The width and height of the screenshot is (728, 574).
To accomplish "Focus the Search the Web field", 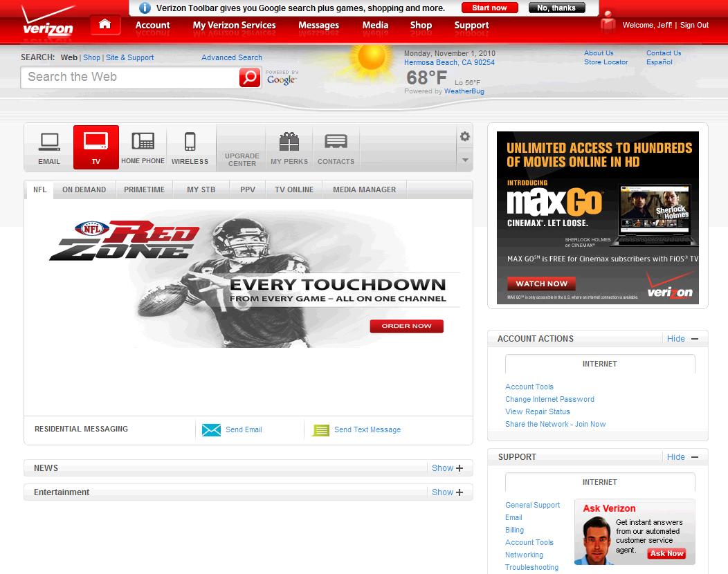I will click(130, 77).
